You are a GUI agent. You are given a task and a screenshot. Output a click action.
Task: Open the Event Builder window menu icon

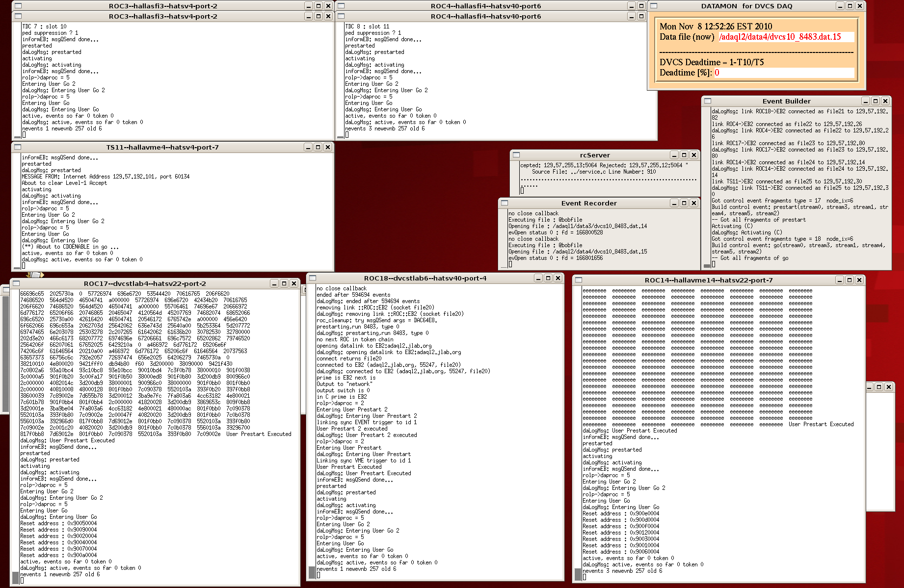pyautogui.click(x=708, y=101)
